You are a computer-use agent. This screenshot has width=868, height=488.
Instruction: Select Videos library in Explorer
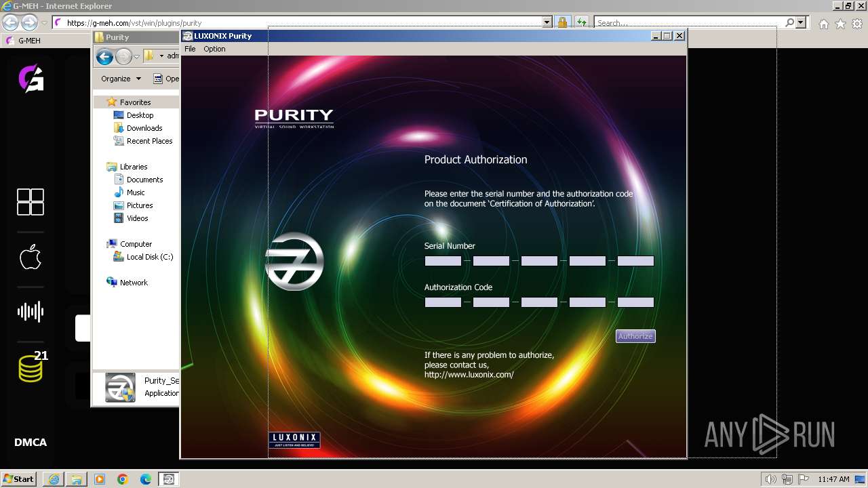click(137, 218)
